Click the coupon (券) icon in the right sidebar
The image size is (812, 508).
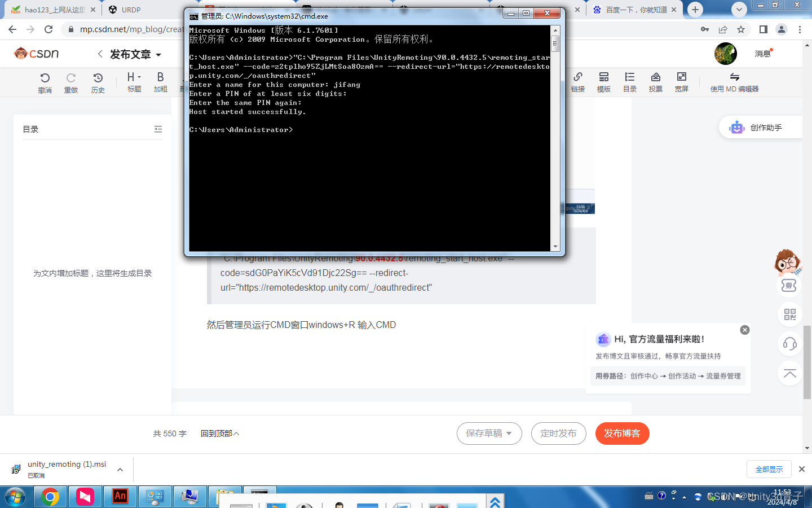click(x=789, y=286)
